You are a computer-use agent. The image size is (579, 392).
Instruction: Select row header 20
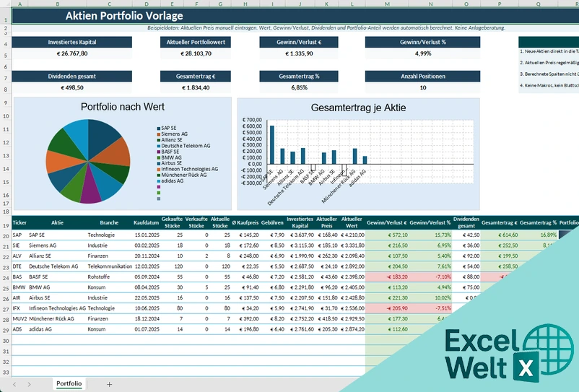[x=6, y=236]
